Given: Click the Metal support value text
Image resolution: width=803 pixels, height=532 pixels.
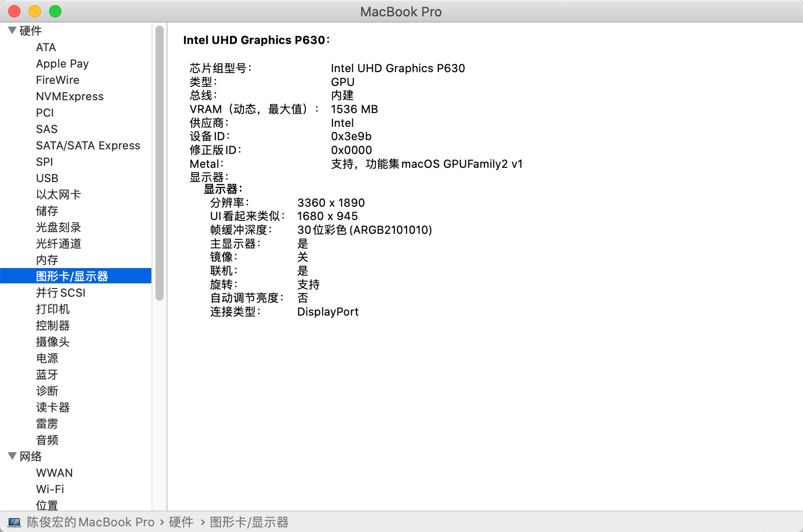Looking at the screenshot, I should pos(427,164).
